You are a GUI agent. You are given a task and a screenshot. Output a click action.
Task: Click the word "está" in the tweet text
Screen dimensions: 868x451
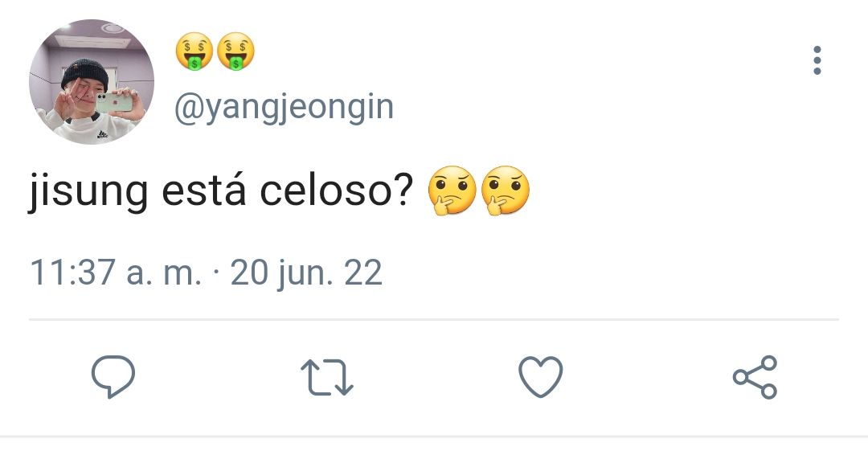click(x=203, y=191)
